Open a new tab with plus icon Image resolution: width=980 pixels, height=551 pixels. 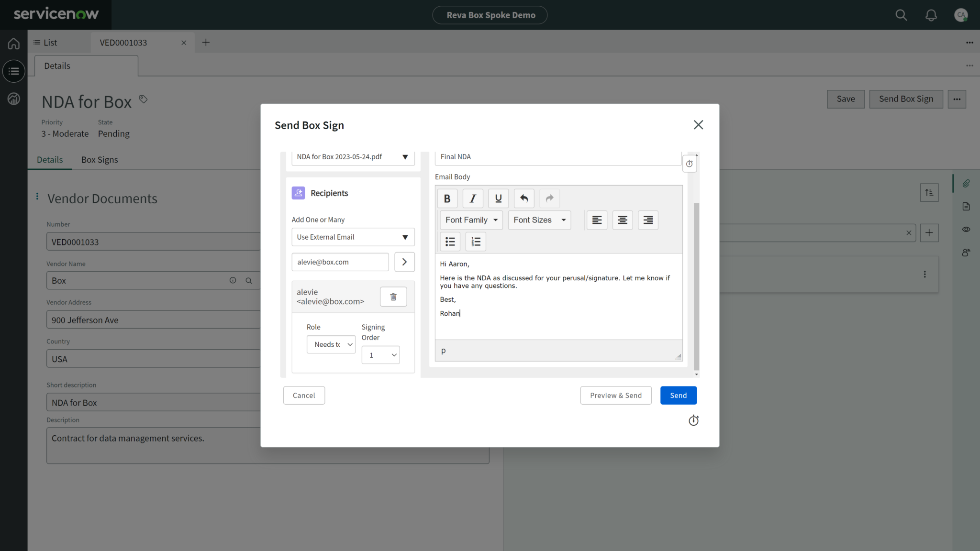click(206, 43)
